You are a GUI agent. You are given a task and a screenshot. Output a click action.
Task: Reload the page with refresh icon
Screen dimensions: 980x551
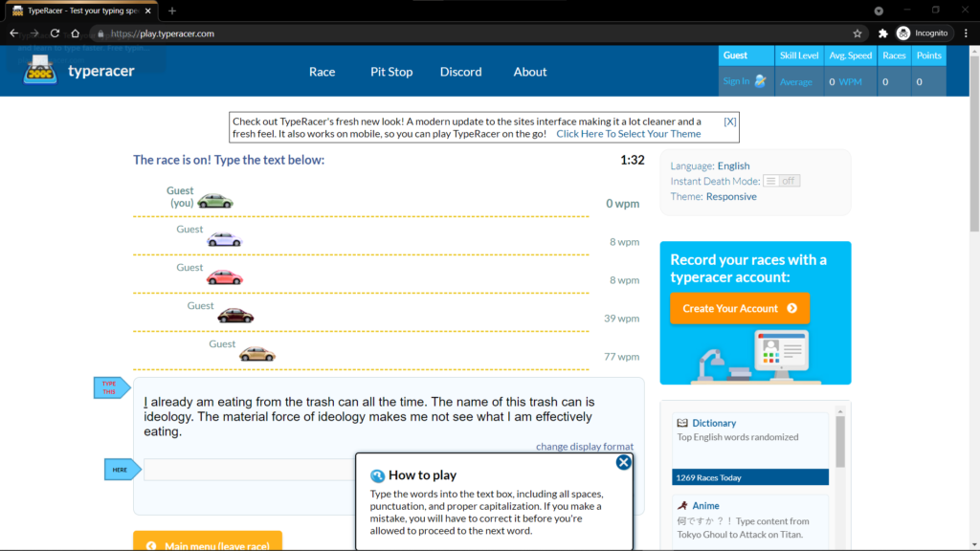pyautogui.click(x=55, y=33)
